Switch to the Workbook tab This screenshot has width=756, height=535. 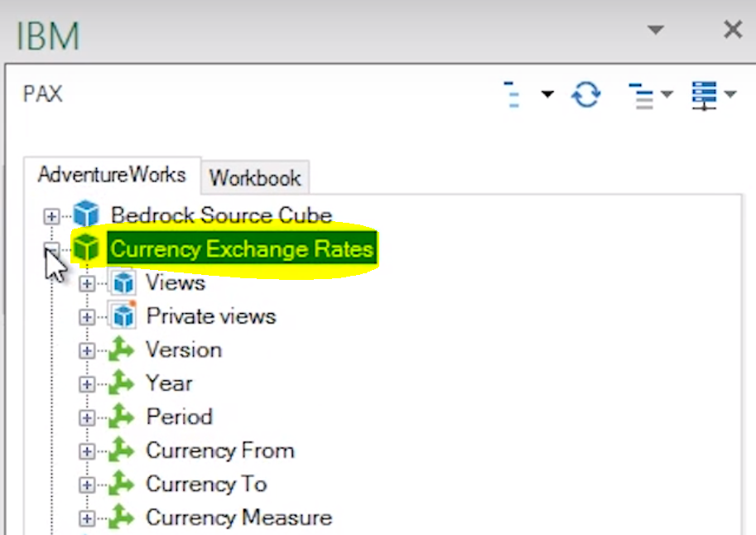(255, 178)
